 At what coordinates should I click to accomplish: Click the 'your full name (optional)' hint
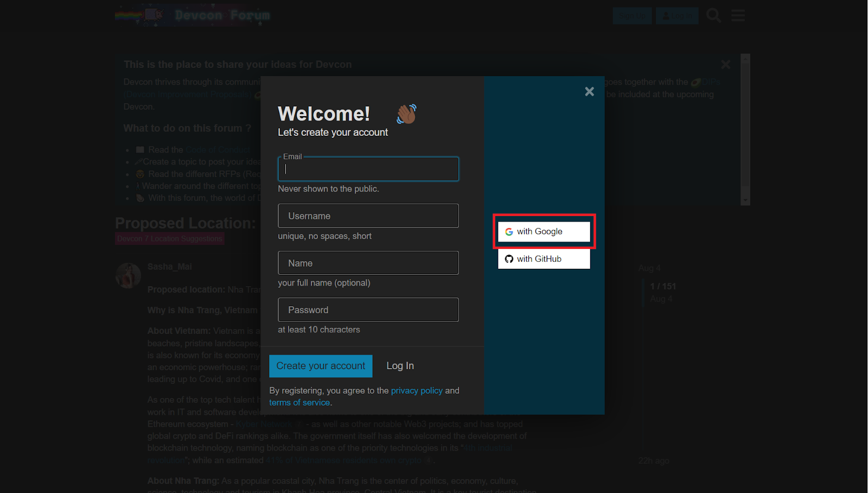coord(324,283)
